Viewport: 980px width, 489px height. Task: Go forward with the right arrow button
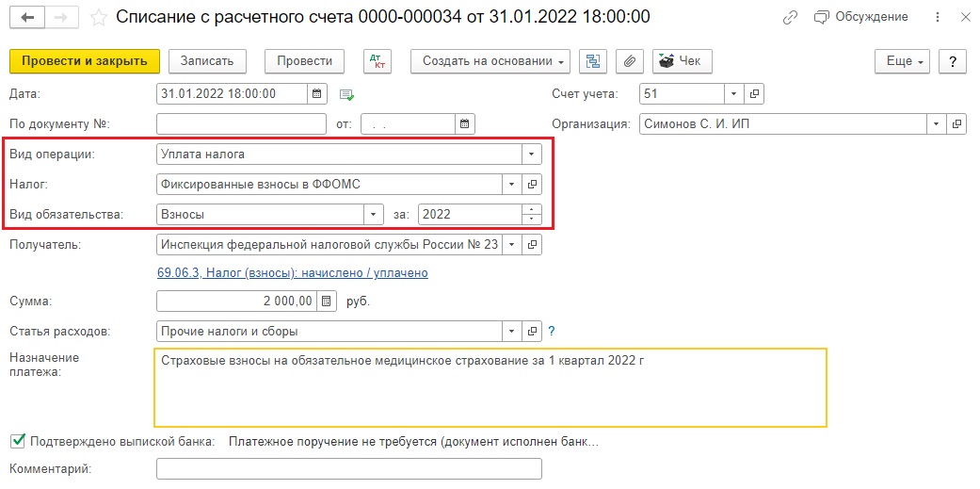pos(60,18)
